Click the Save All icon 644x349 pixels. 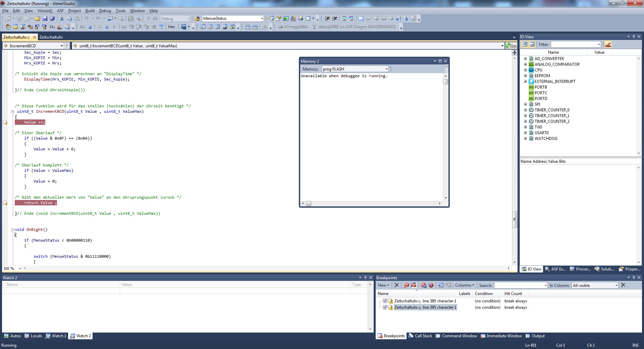pyautogui.click(x=52, y=18)
